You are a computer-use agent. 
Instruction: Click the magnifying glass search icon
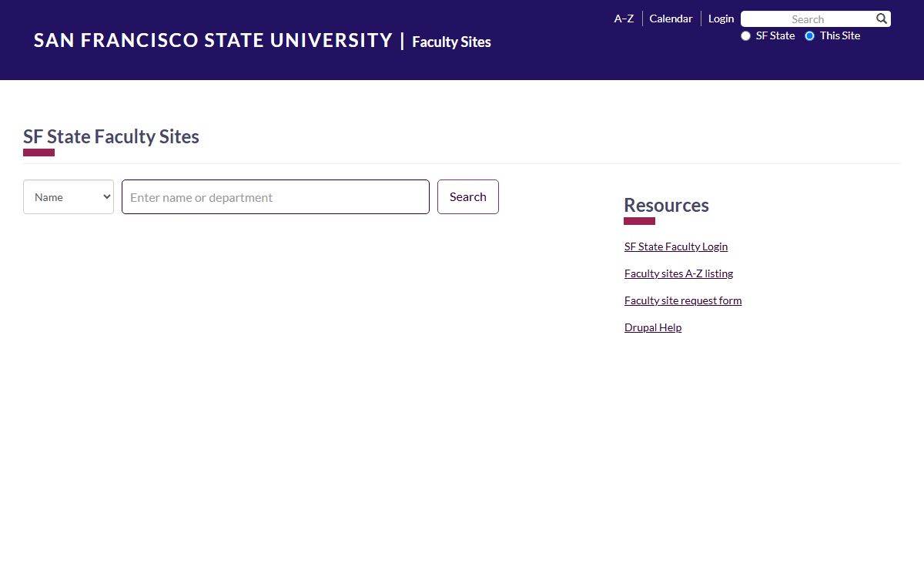point(882,19)
